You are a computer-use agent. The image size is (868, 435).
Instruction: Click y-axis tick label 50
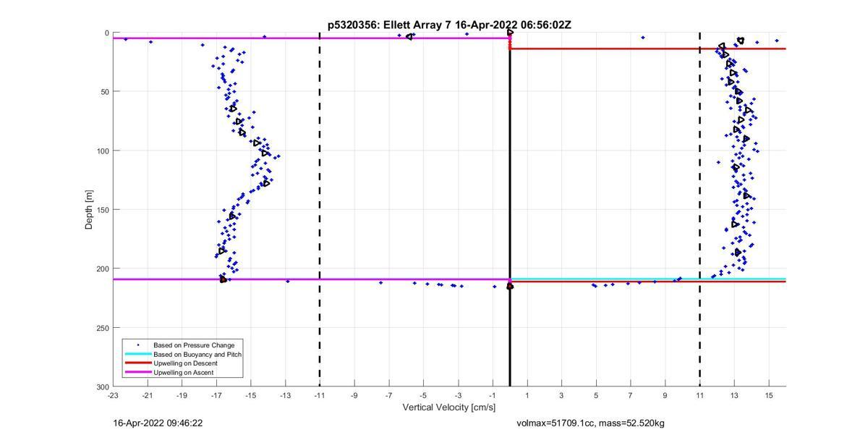104,92
